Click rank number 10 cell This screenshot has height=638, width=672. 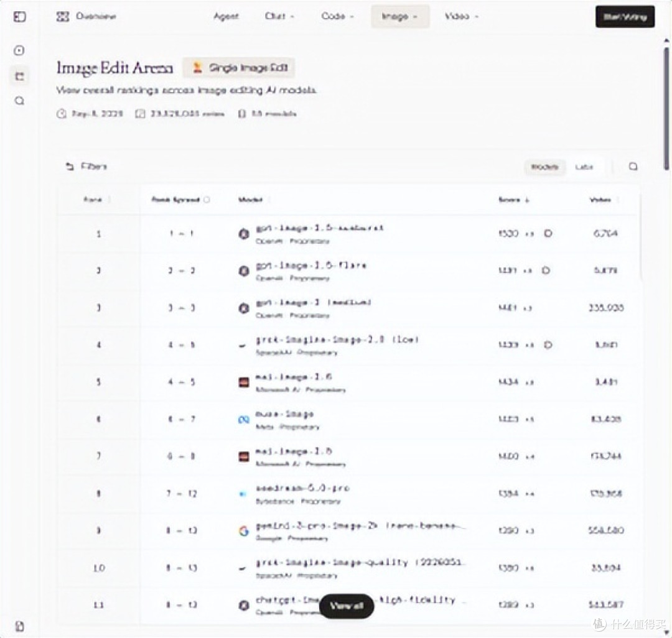(99, 568)
